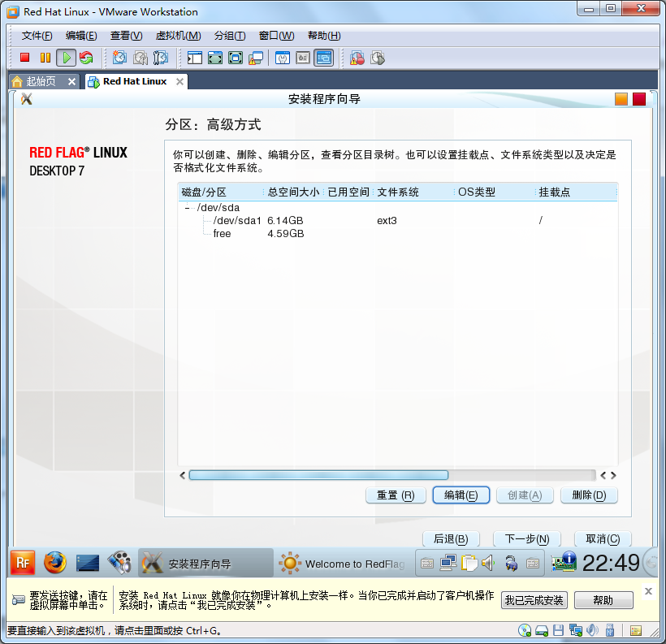Sort by 文件系统 column header
This screenshot has height=644, width=666.
pyautogui.click(x=414, y=192)
